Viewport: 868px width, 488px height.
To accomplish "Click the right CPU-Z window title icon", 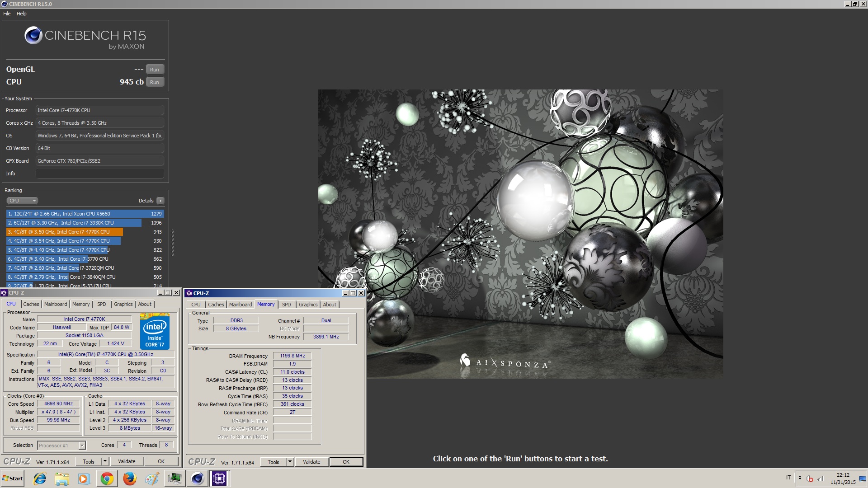I will (x=189, y=293).
